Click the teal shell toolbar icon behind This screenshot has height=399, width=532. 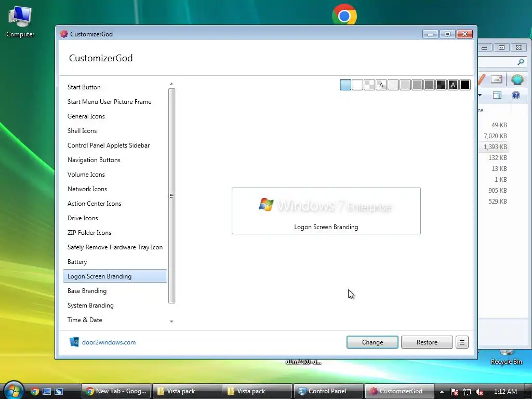pyautogui.click(x=517, y=79)
